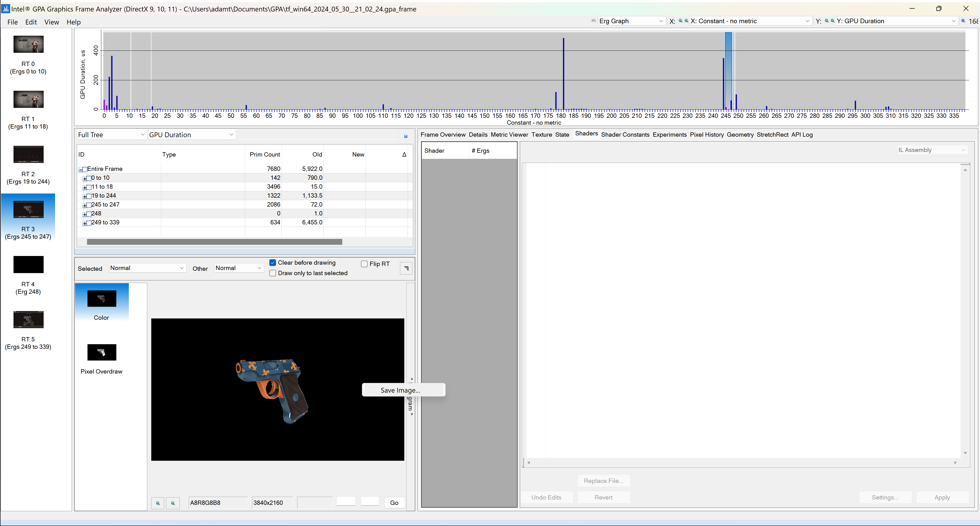Switch to the Pixel History tab
980x526 pixels.
pos(707,135)
